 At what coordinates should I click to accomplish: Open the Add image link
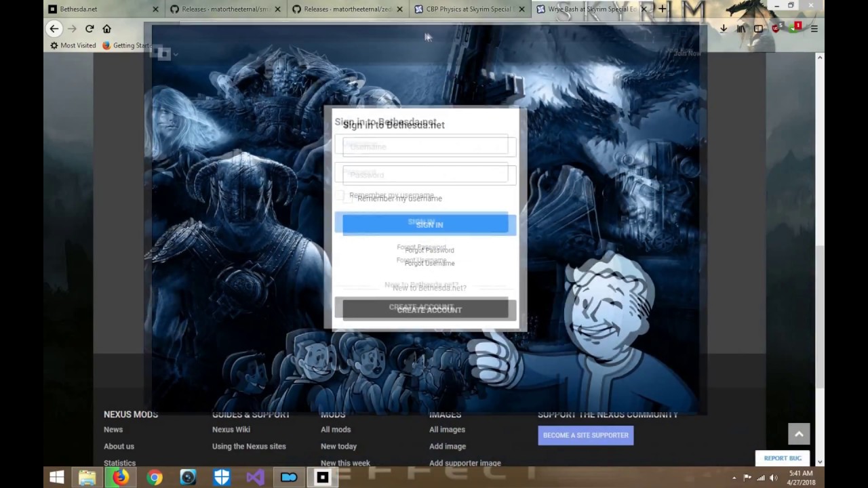(448, 447)
